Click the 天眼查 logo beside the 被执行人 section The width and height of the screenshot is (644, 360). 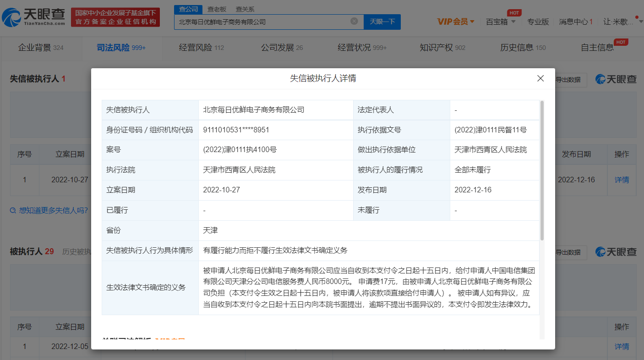616,252
